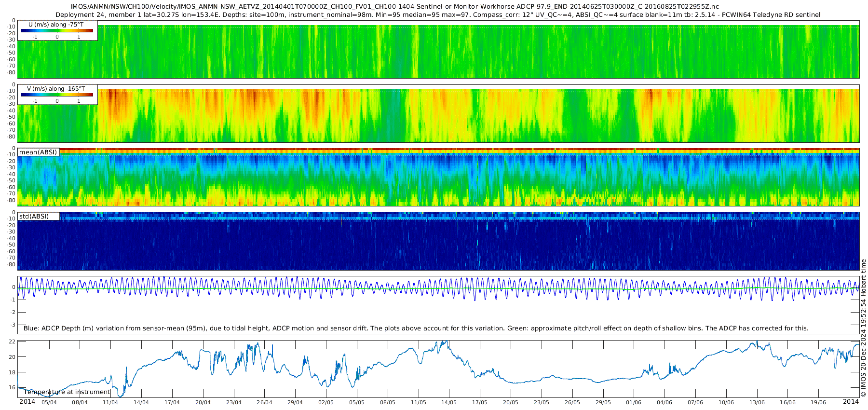
Task: Select the 01/06 date tick
Action: pyautogui.click(x=634, y=402)
